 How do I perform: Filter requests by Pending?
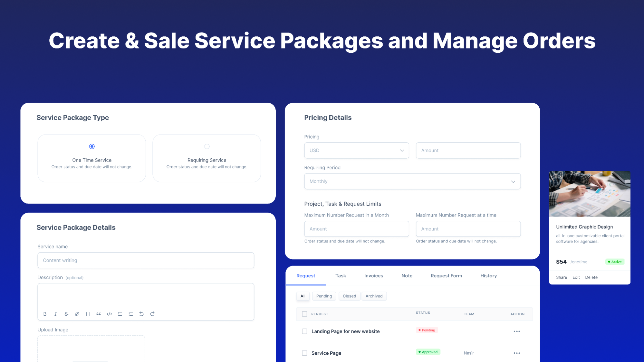click(324, 296)
